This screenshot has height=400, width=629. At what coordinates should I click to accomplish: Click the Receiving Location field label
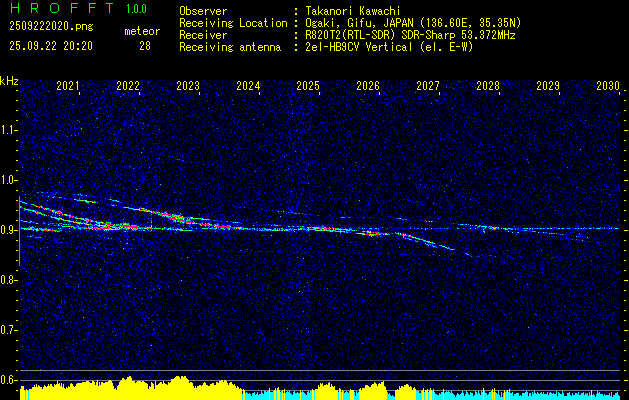click(233, 23)
